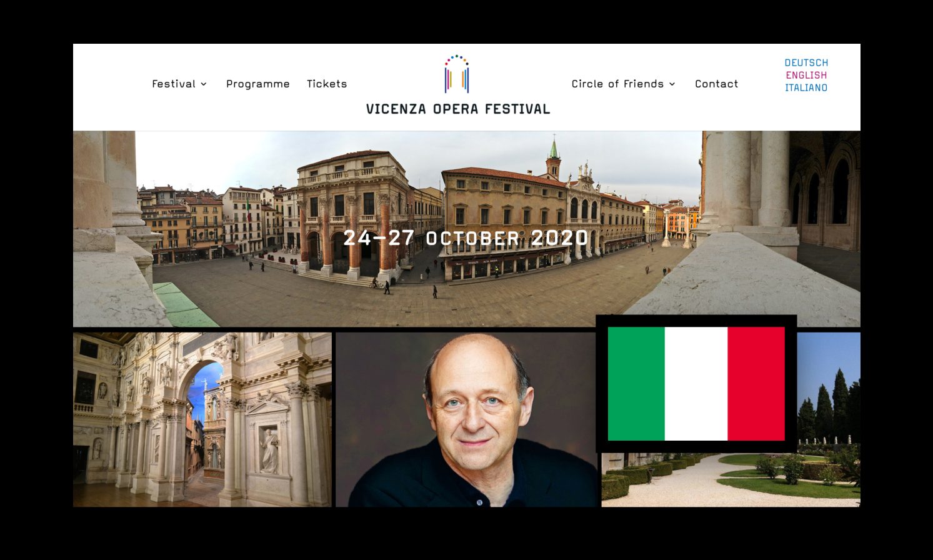The width and height of the screenshot is (933, 560).
Task: Click the 24–27 October 2020 date text
Action: (466, 238)
